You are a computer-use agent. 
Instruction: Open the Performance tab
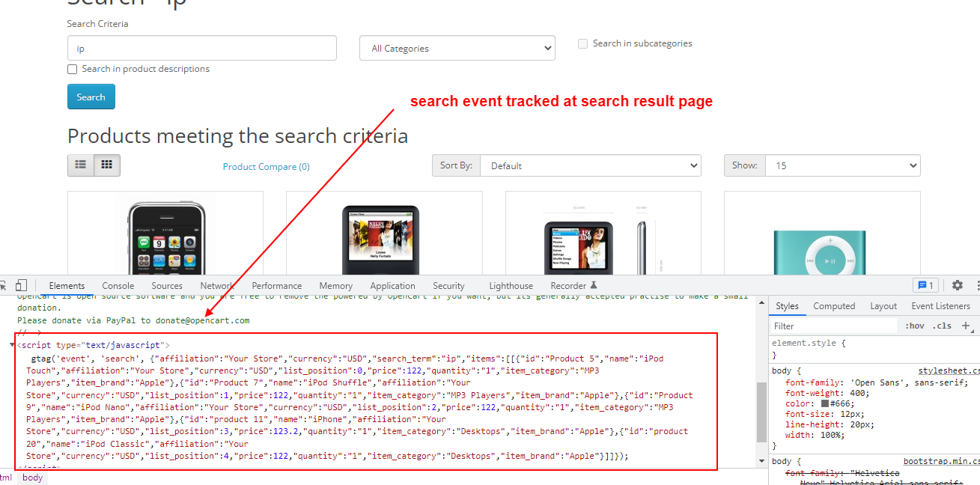coord(277,286)
